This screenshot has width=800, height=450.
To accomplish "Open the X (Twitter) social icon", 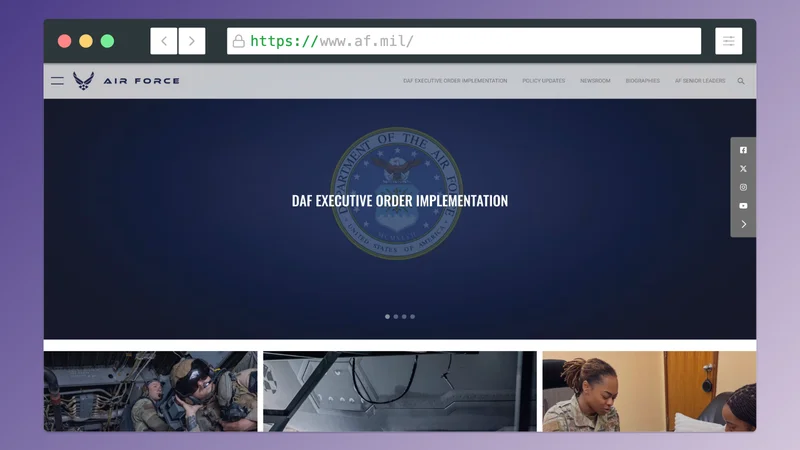I will [743, 169].
